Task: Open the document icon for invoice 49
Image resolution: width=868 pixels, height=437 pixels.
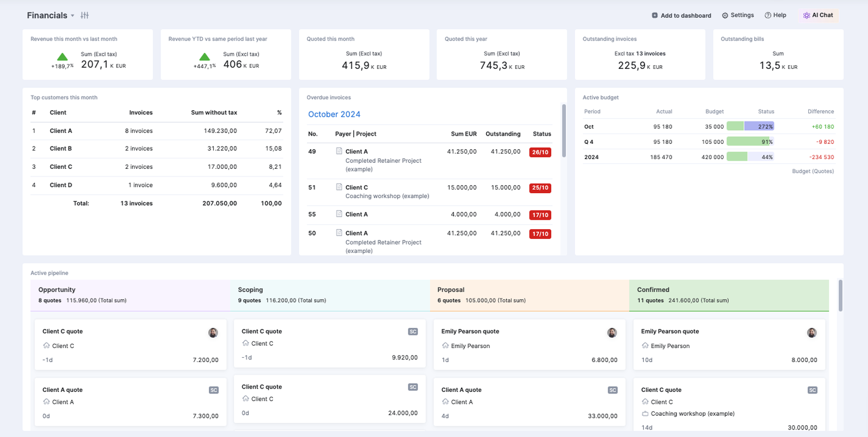Action: (x=339, y=151)
